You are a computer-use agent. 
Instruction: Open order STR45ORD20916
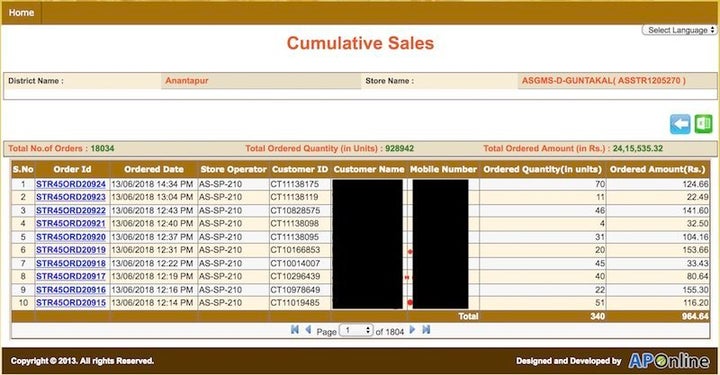(71, 290)
